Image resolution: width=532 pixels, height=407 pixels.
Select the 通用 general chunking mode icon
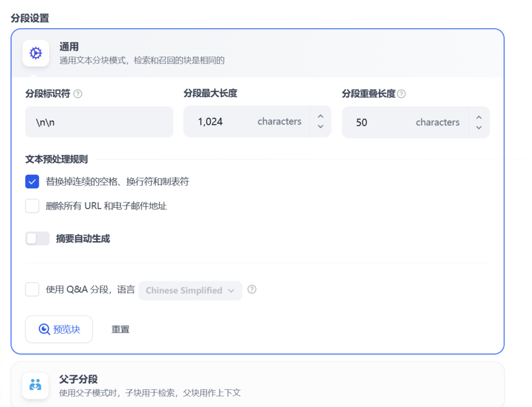pyautogui.click(x=36, y=53)
